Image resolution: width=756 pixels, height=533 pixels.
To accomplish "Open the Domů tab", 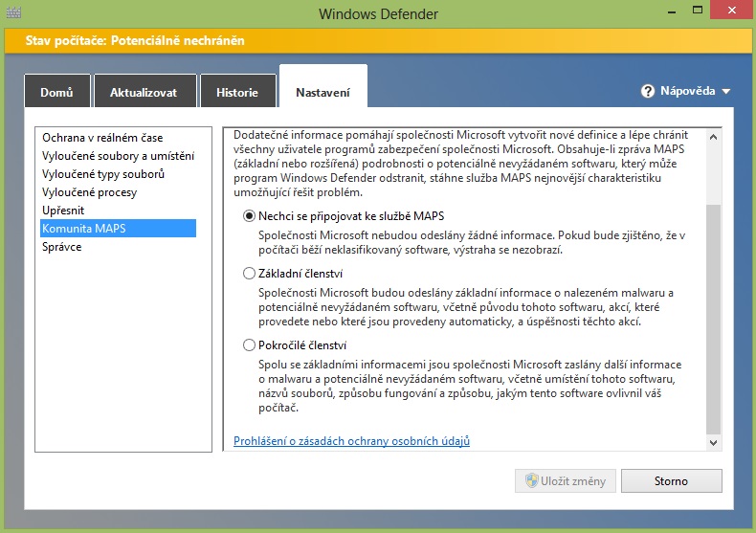I will 56,91.
